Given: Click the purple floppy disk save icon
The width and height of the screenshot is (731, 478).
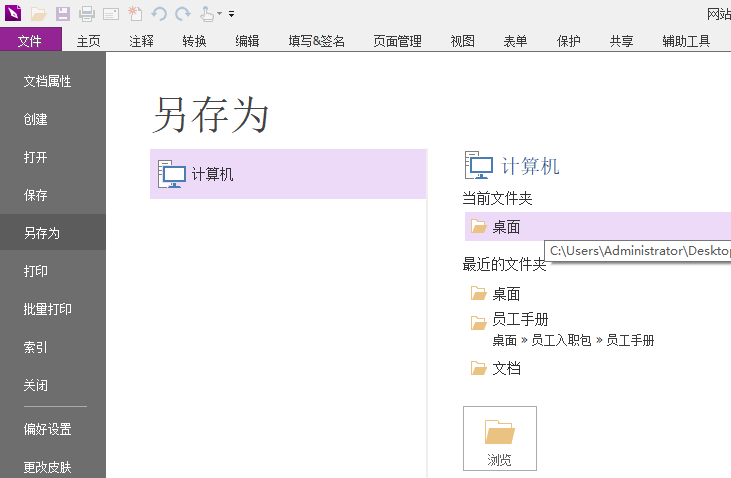Looking at the screenshot, I should 62,14.
